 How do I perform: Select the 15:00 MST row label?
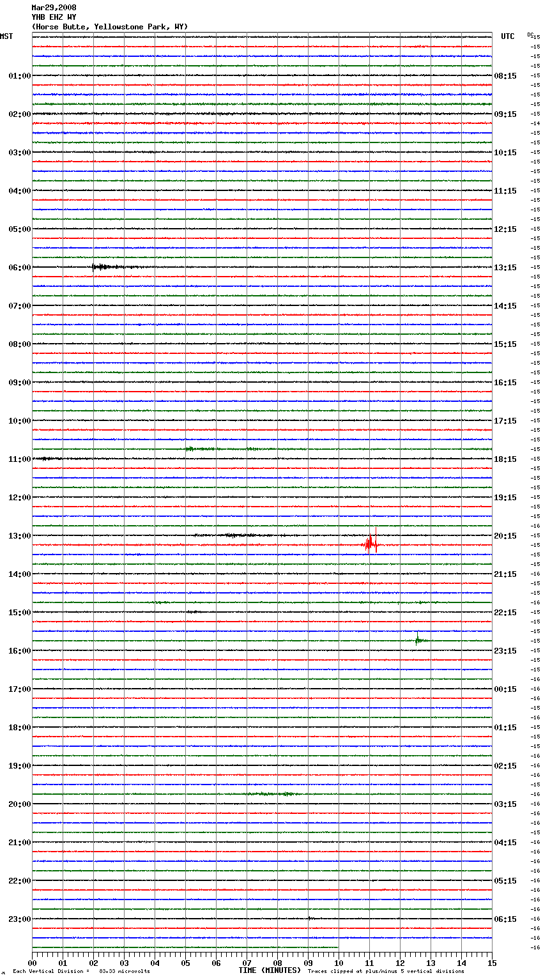[x=20, y=613]
